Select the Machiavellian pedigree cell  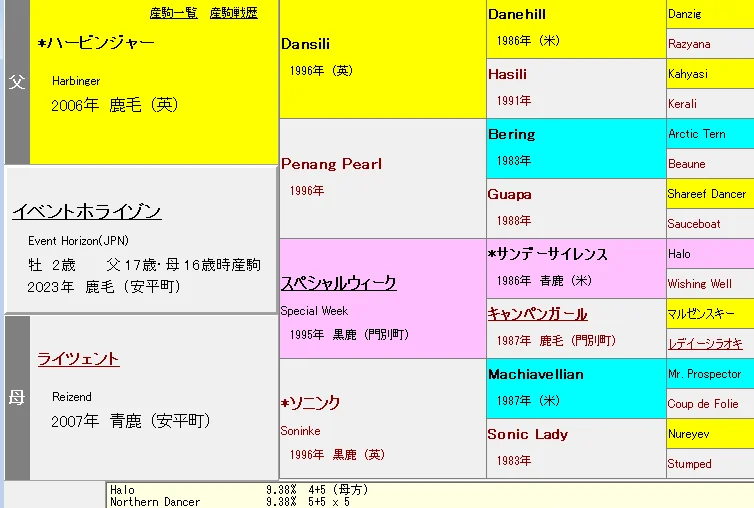(x=535, y=374)
